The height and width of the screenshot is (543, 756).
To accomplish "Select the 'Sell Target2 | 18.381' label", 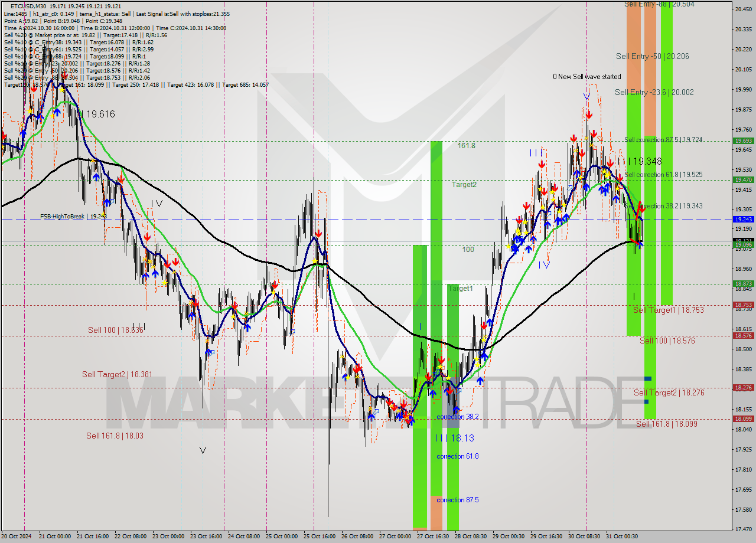I will coord(118,374).
